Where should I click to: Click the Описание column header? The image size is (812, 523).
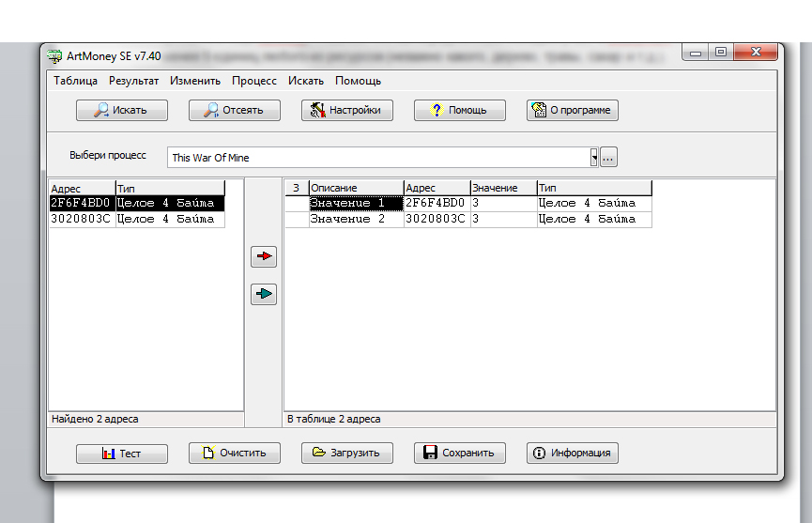[356, 188]
